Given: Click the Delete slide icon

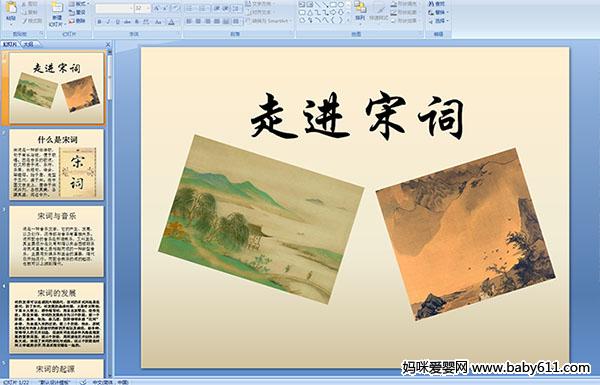Looking at the screenshot, I should [71, 21].
